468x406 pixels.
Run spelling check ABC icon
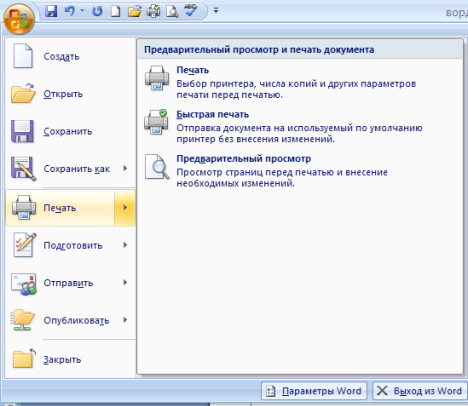[x=191, y=10]
